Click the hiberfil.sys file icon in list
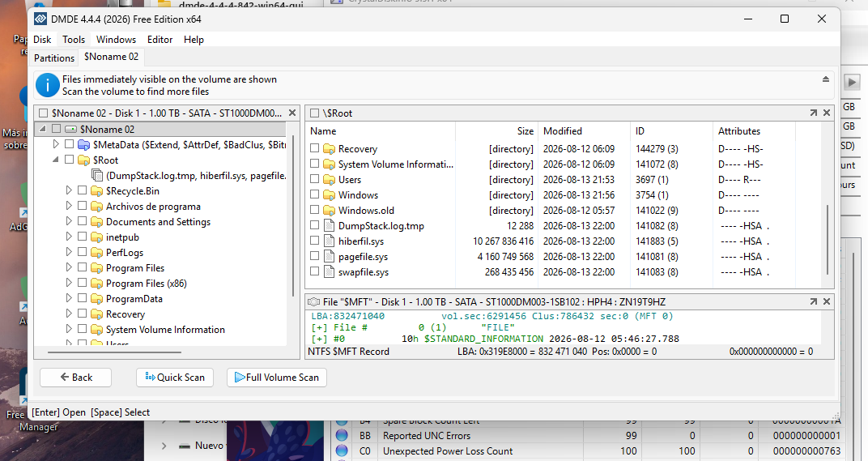This screenshot has width=868, height=461. point(329,241)
